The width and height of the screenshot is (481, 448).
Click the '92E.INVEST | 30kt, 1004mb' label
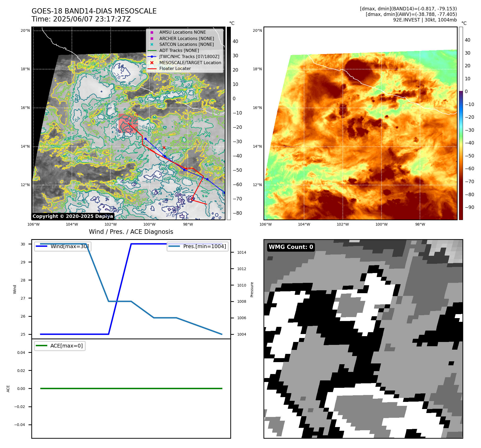tap(425, 20)
